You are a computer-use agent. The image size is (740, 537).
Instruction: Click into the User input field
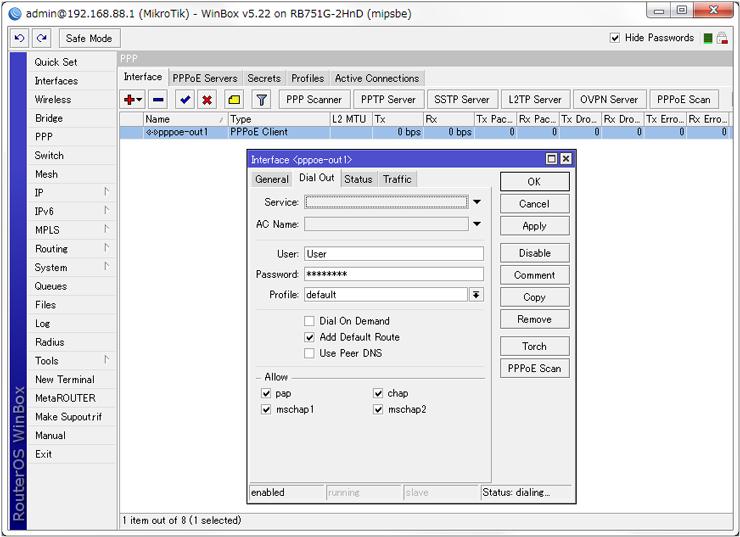click(393, 254)
